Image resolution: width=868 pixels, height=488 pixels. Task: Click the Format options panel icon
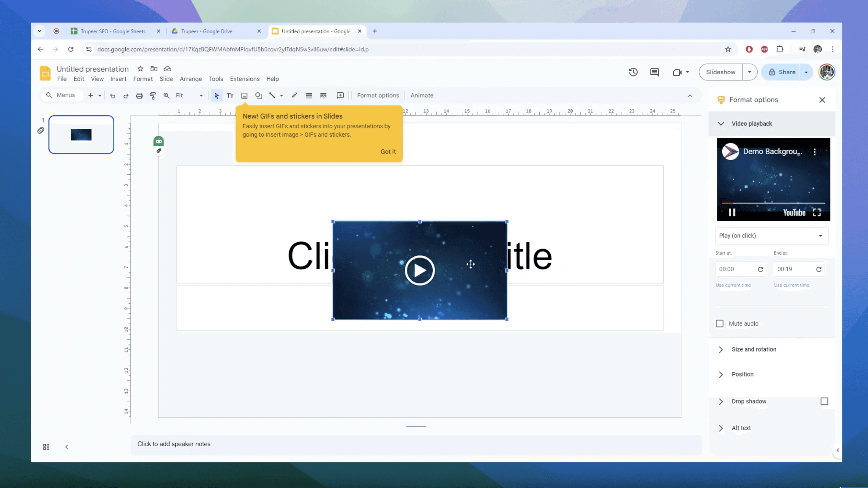(x=721, y=99)
